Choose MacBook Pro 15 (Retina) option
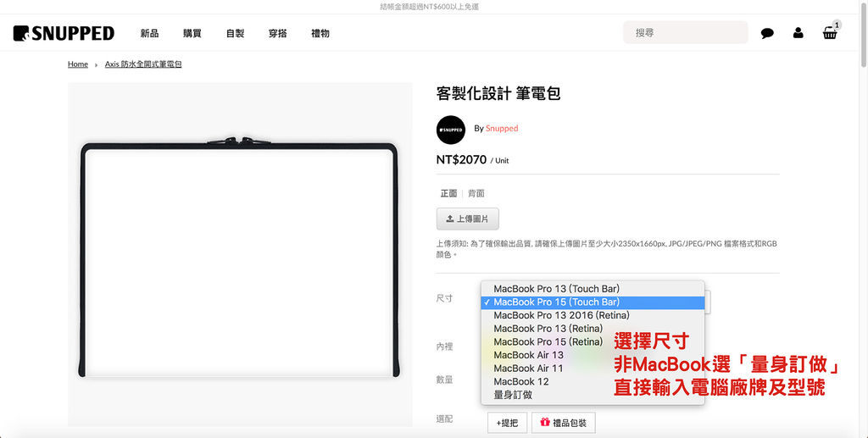 (593, 341)
